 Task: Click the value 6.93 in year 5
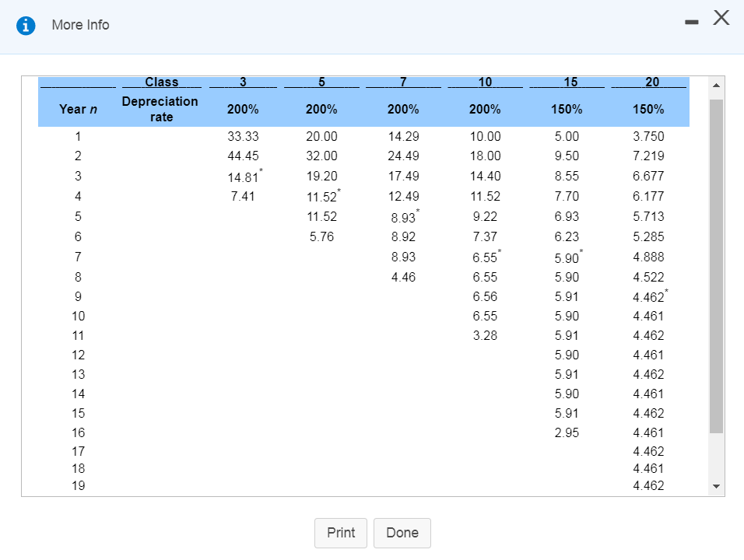coord(567,217)
